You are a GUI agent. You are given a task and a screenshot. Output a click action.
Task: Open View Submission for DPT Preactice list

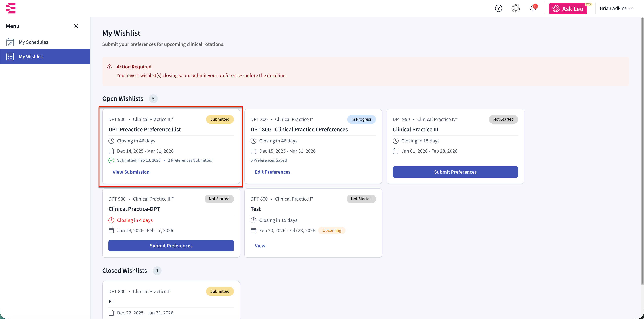131,172
